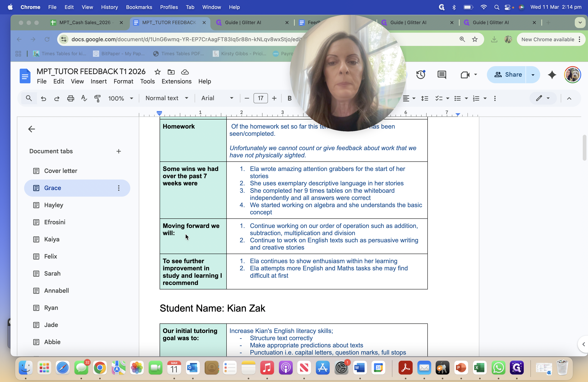Click the undo arrow icon
Viewport: 588px width, 382px height.
tap(44, 98)
